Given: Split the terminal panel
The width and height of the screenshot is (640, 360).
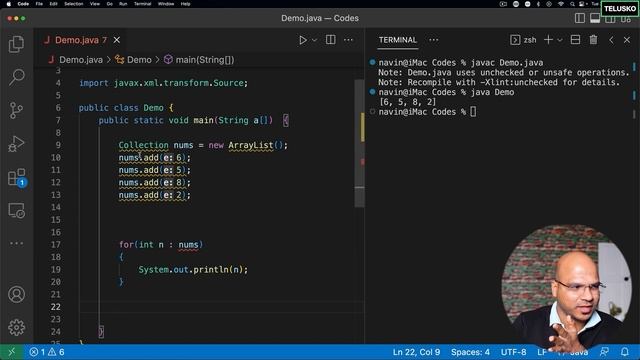Looking at the screenshot, I should (576, 40).
